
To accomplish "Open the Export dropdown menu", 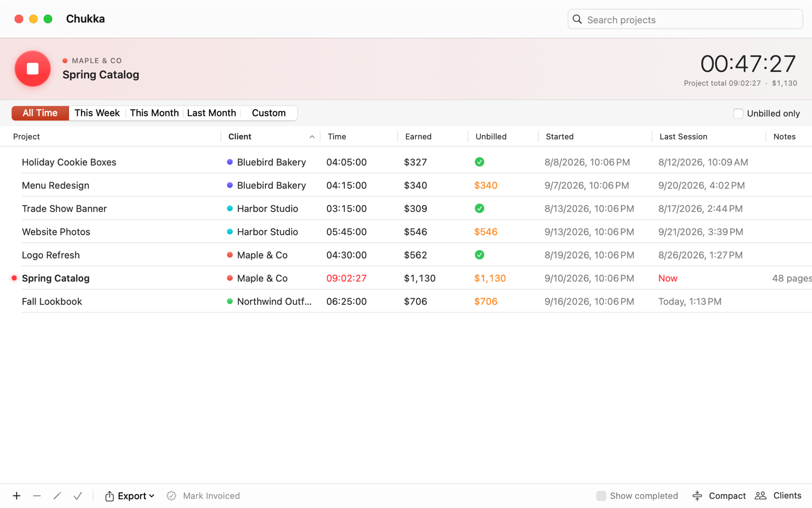I will (129, 496).
